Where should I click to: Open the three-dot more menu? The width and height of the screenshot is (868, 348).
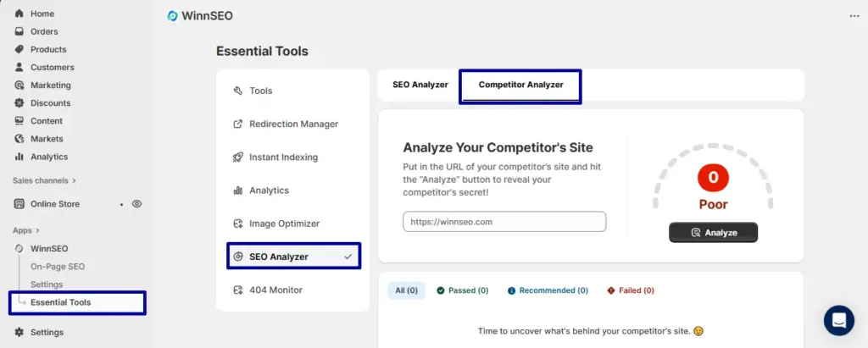coord(854,16)
